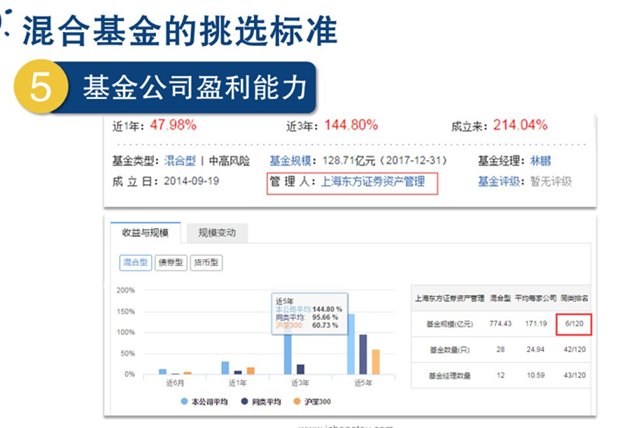Select the 债券型 filter button
Image resolution: width=640 pixels, height=428 pixels.
tap(171, 262)
